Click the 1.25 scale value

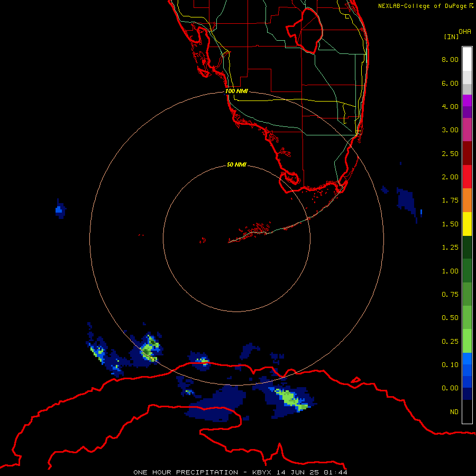point(450,248)
